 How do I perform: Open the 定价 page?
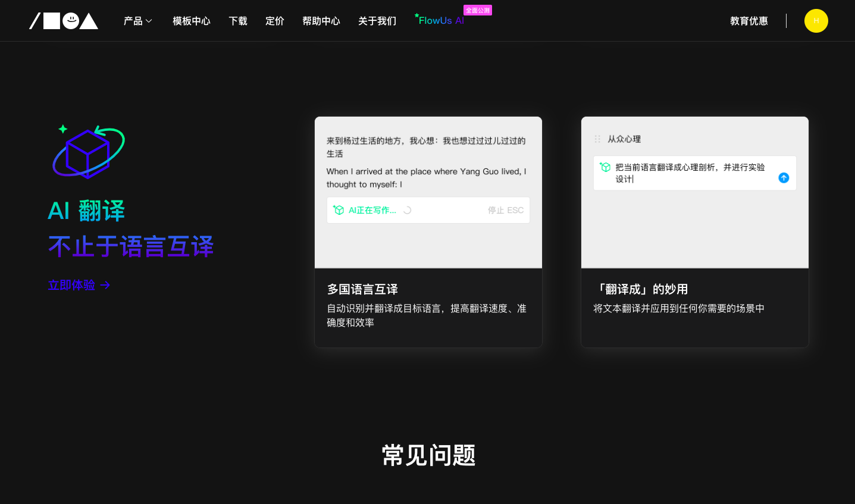tap(275, 21)
